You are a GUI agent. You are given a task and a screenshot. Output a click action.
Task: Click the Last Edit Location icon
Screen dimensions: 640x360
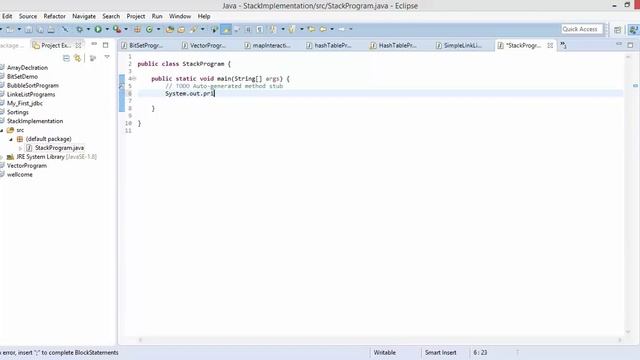(x=311, y=29)
